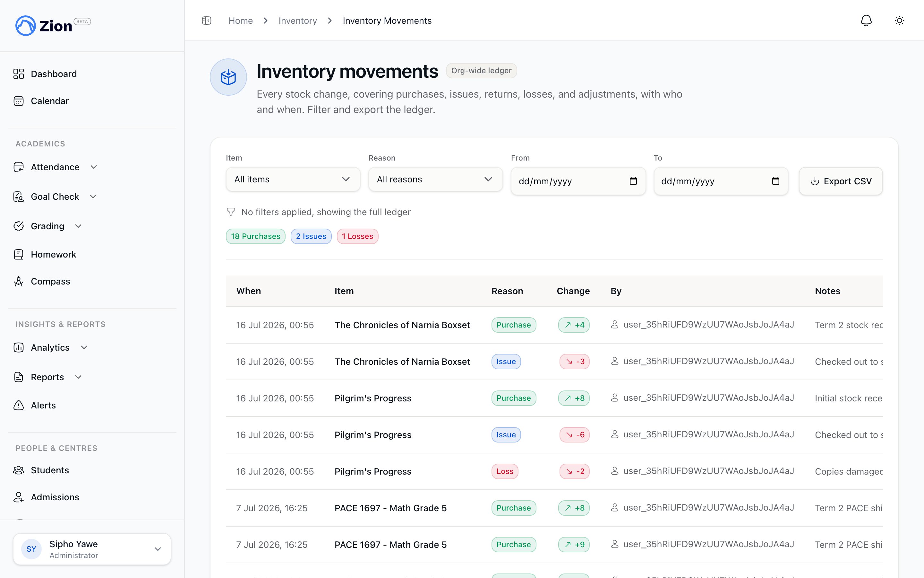
Task: Open the All items dropdown
Action: click(x=293, y=179)
